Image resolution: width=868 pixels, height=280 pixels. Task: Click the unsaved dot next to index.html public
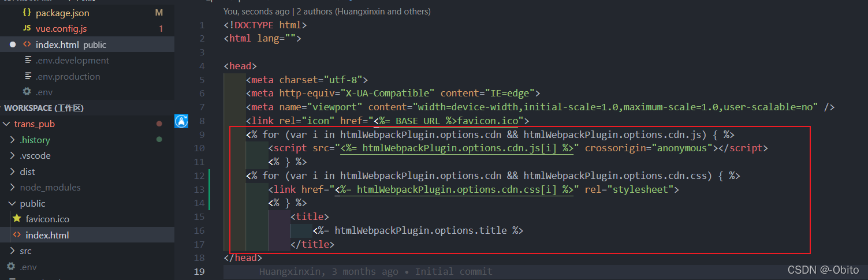[13, 44]
